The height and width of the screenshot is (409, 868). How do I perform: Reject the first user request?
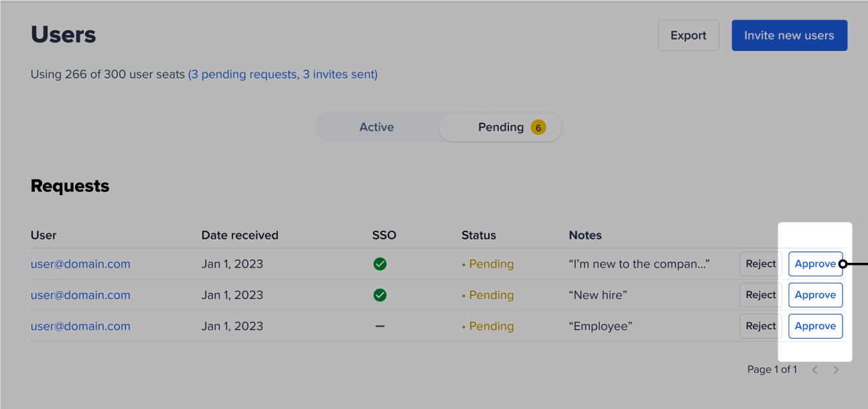761,264
